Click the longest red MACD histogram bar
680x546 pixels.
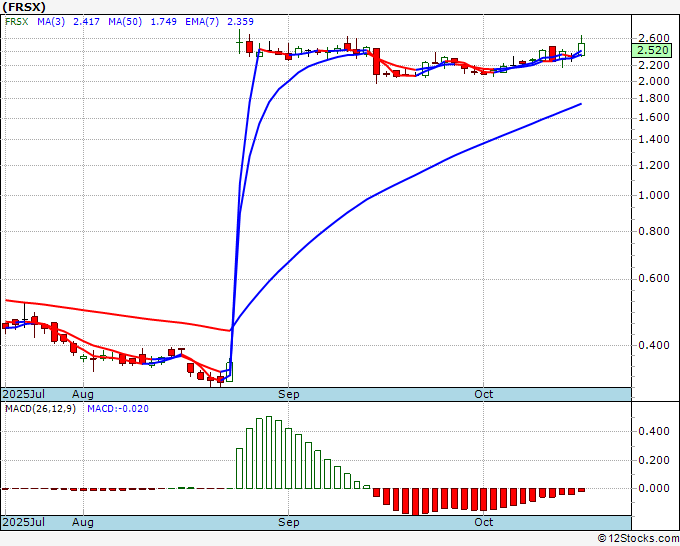[x=415, y=502]
